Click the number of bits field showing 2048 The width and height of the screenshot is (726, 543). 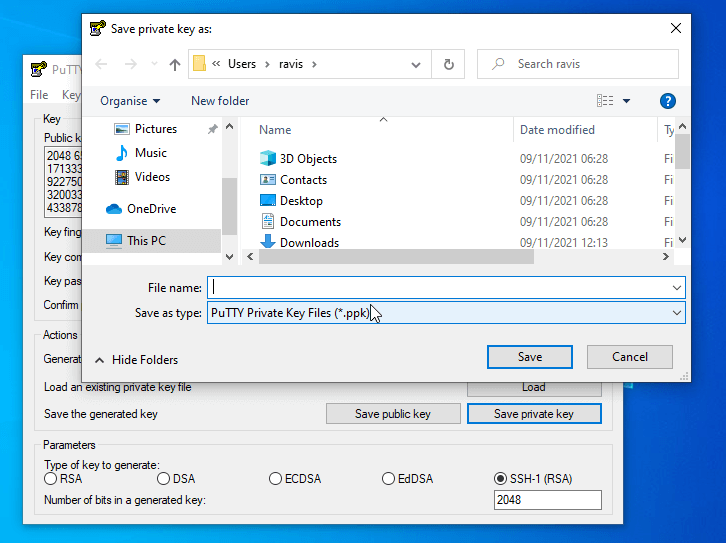[x=547, y=500]
